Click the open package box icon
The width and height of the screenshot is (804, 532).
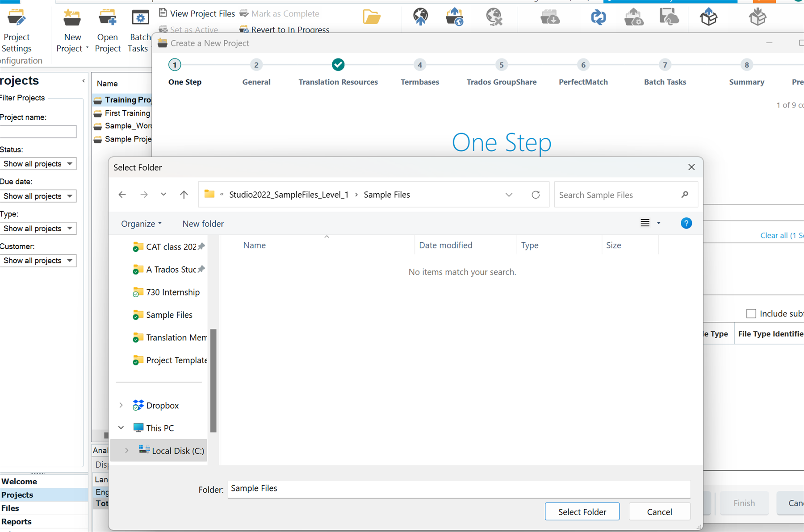(x=758, y=17)
